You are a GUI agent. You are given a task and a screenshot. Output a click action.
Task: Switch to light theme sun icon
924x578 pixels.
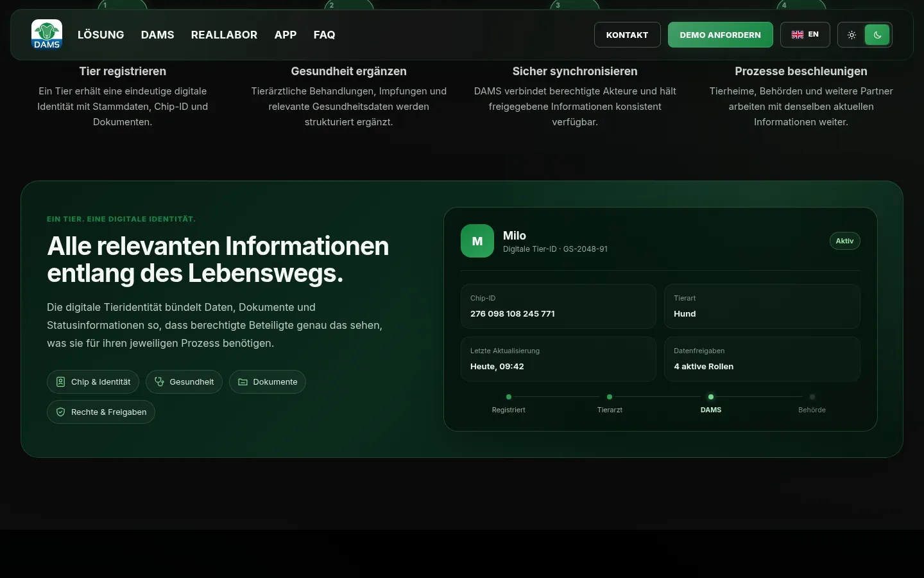pos(851,35)
